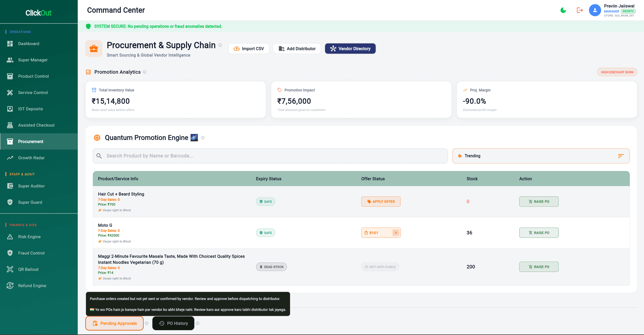Viewport: 644px width, 335px height.
Task: Click the Import CSV button
Action: [249, 49]
